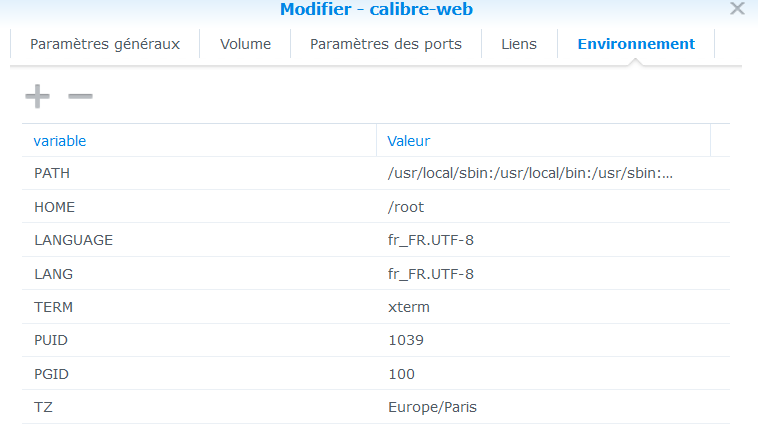Close the Modifier calibre-web dialog

click(737, 9)
